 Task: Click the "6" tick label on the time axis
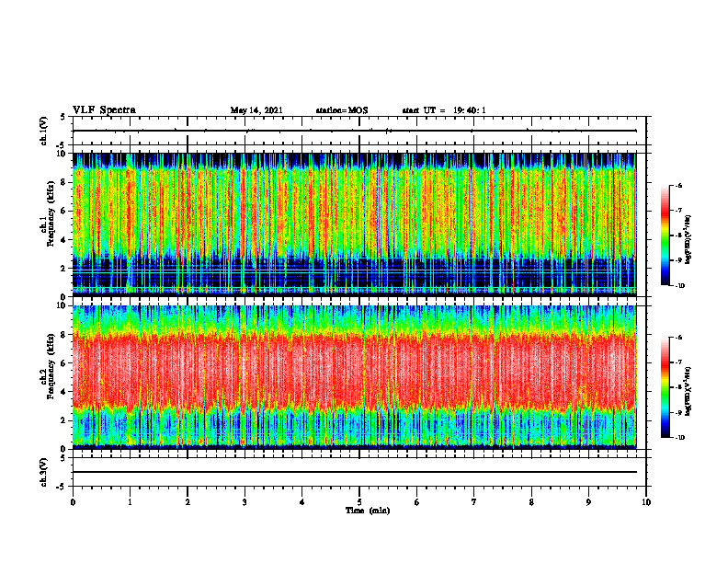pos(417,502)
